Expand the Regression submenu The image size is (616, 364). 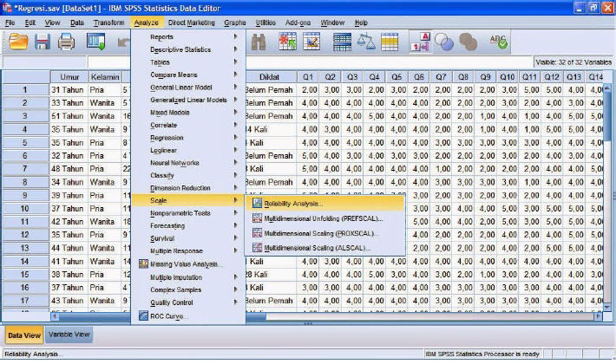167,137
